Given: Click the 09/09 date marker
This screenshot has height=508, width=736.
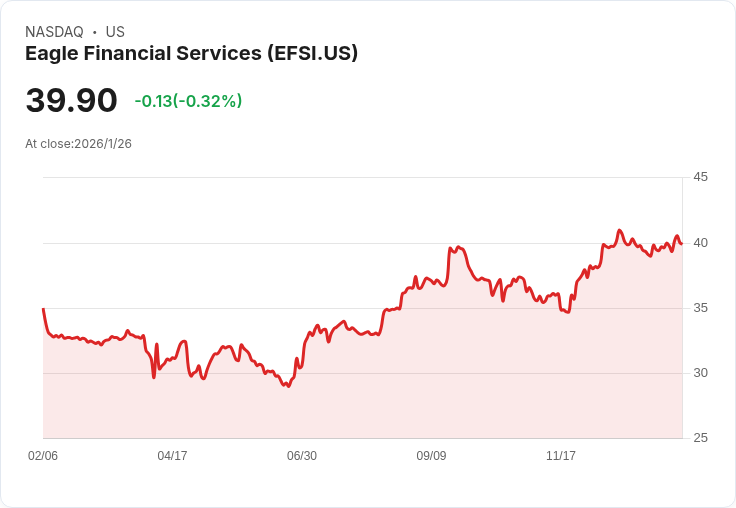Looking at the screenshot, I should click(431, 455).
